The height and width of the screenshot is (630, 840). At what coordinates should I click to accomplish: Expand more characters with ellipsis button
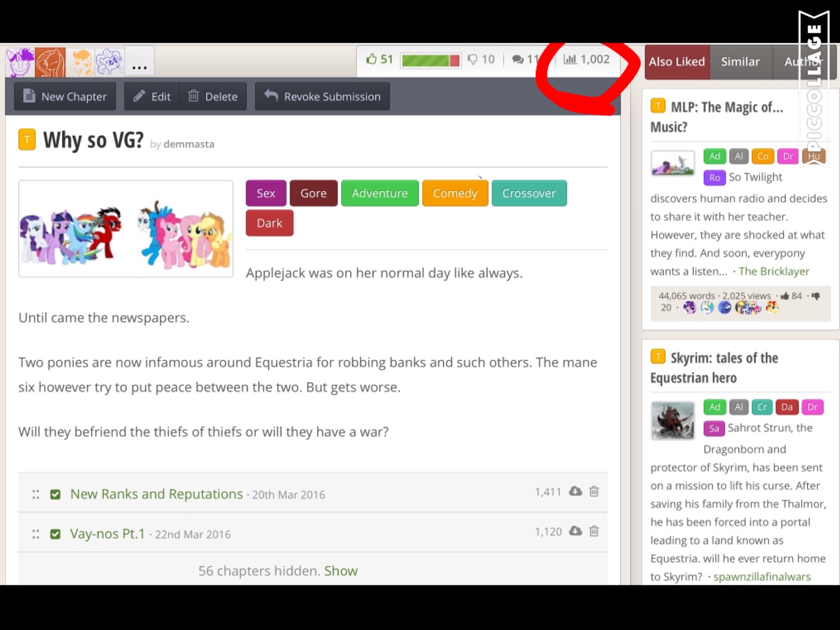139,62
